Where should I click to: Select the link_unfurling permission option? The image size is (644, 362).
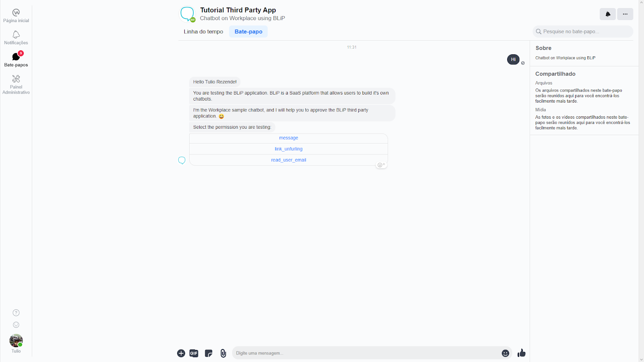(289, 149)
